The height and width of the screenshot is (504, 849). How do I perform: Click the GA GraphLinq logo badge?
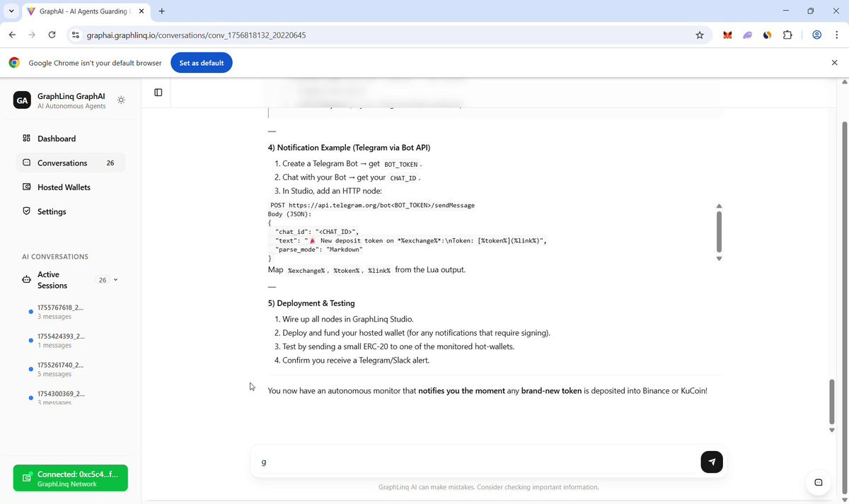pyautogui.click(x=22, y=100)
